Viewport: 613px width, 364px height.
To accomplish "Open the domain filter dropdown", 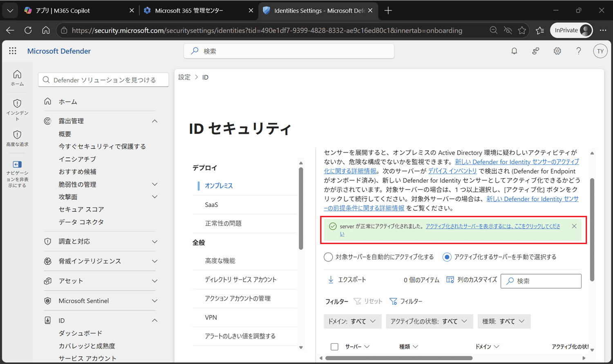I will (x=352, y=322).
